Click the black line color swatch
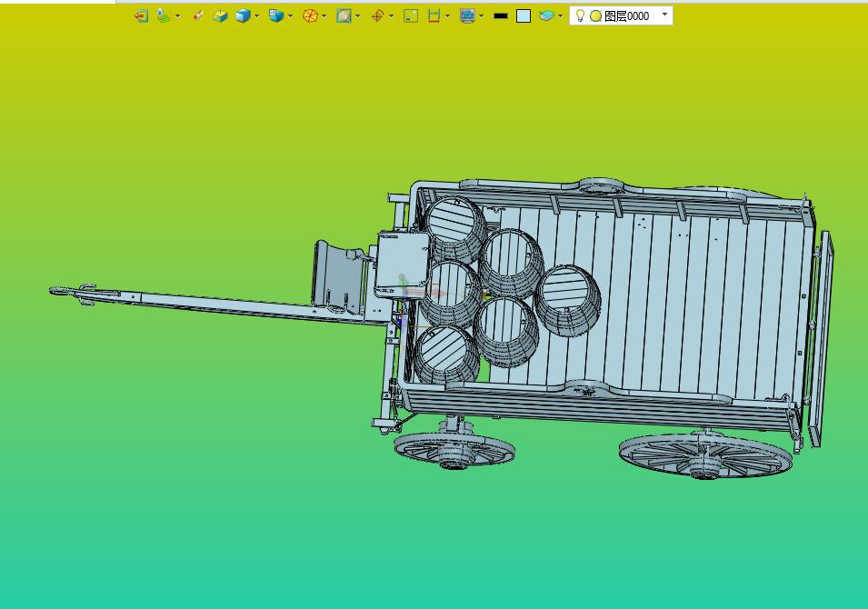 pos(501,16)
